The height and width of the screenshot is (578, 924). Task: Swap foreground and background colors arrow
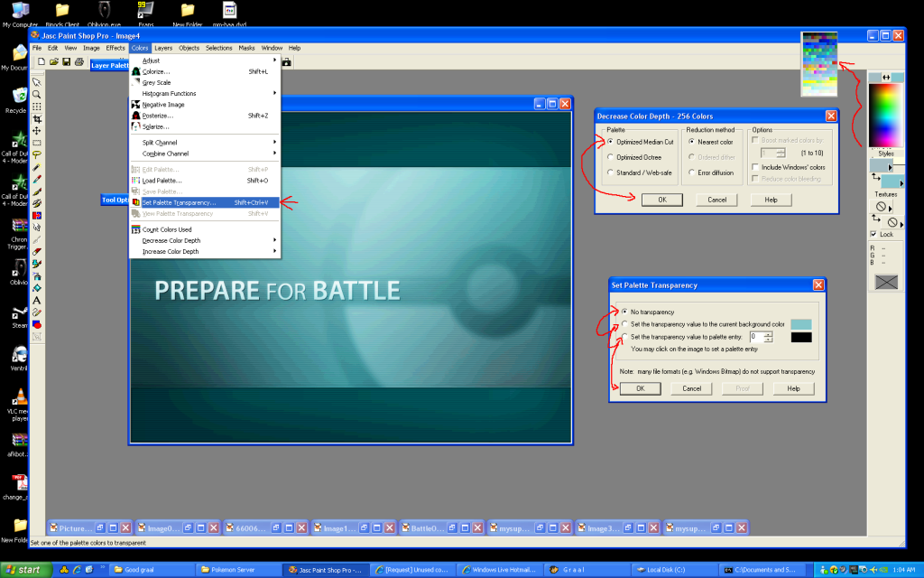coord(886,78)
